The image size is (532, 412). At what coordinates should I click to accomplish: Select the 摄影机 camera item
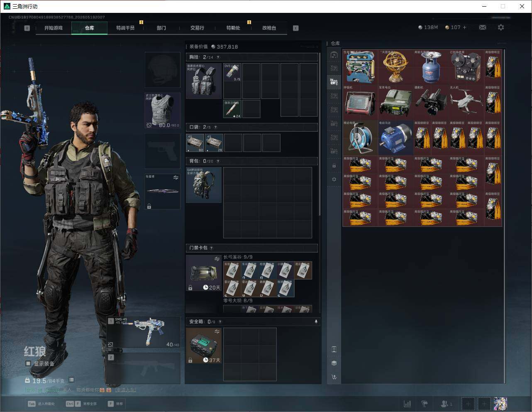tap(431, 103)
